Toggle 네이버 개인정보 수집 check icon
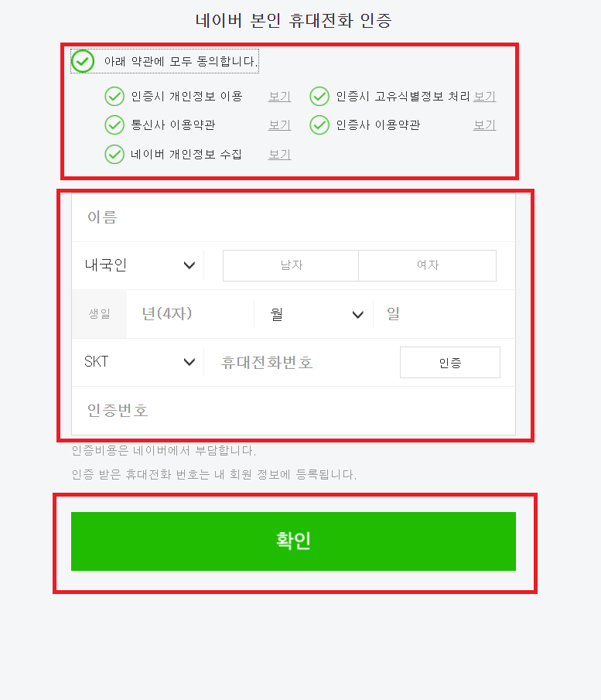 tap(114, 155)
